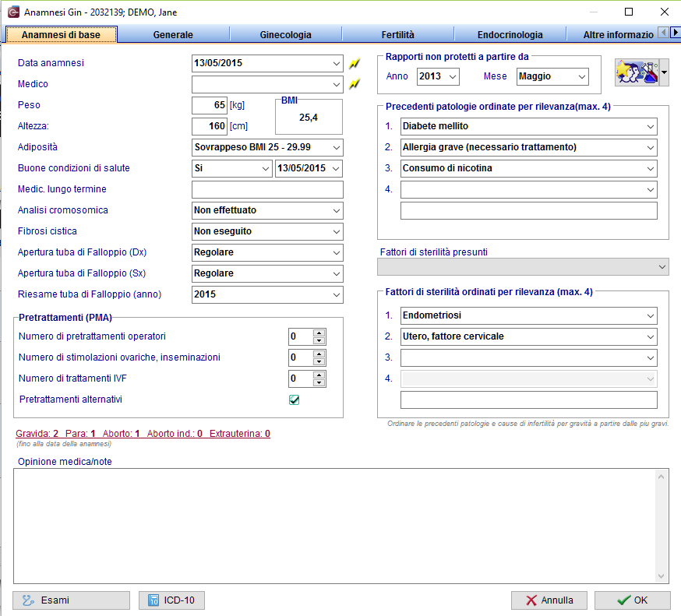This screenshot has height=616, width=681.
Task: Decrease Numero di pretrattamenti operatori value
Action: 319,341
